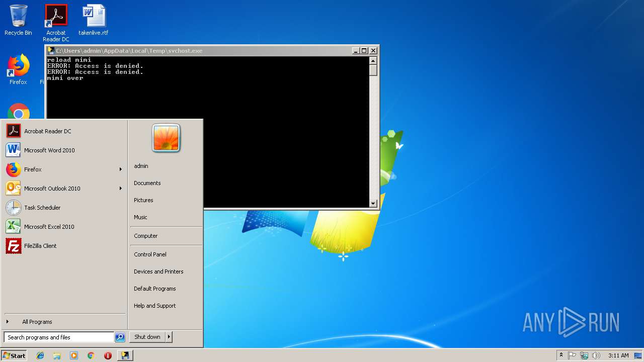Open Opera from the taskbar

[x=108, y=355]
